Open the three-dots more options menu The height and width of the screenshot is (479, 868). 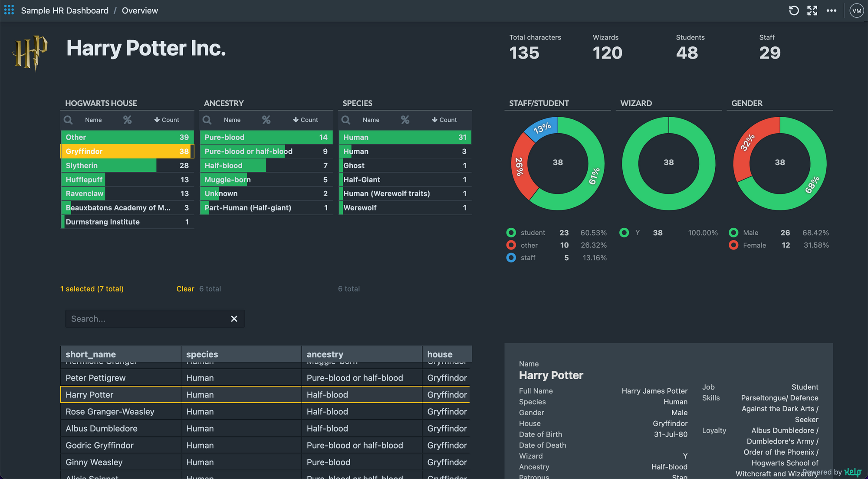[831, 10]
